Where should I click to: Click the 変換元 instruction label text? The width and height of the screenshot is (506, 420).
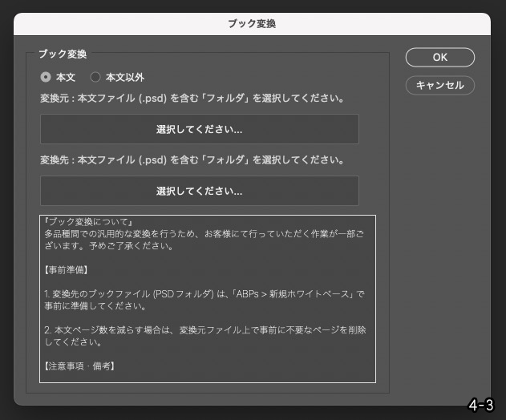[192, 99]
